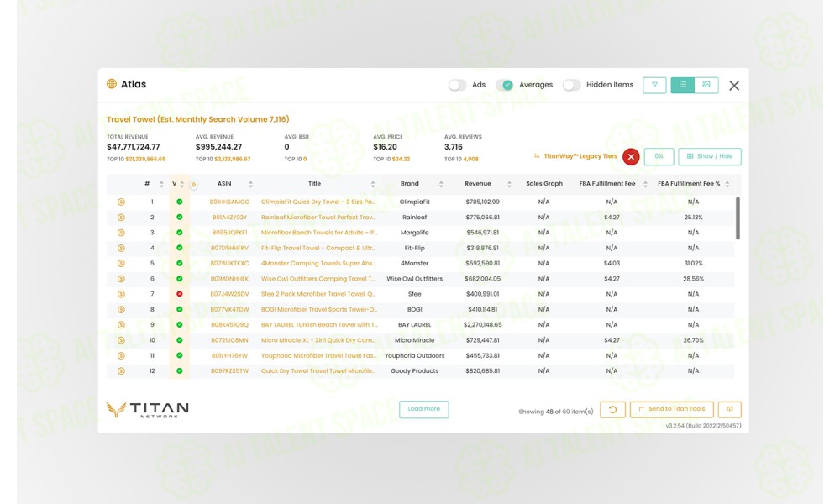Close the Atlas panel
Viewport: 840px width, 504px height.
pos(734,86)
